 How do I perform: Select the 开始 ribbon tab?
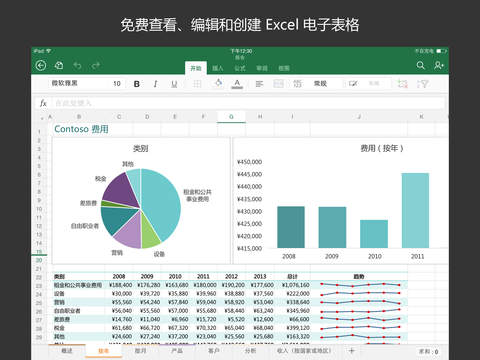(x=196, y=68)
